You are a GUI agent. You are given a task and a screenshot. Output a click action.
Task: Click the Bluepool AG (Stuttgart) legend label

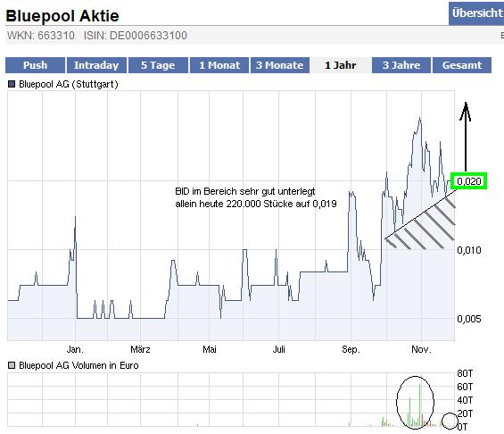69,84
